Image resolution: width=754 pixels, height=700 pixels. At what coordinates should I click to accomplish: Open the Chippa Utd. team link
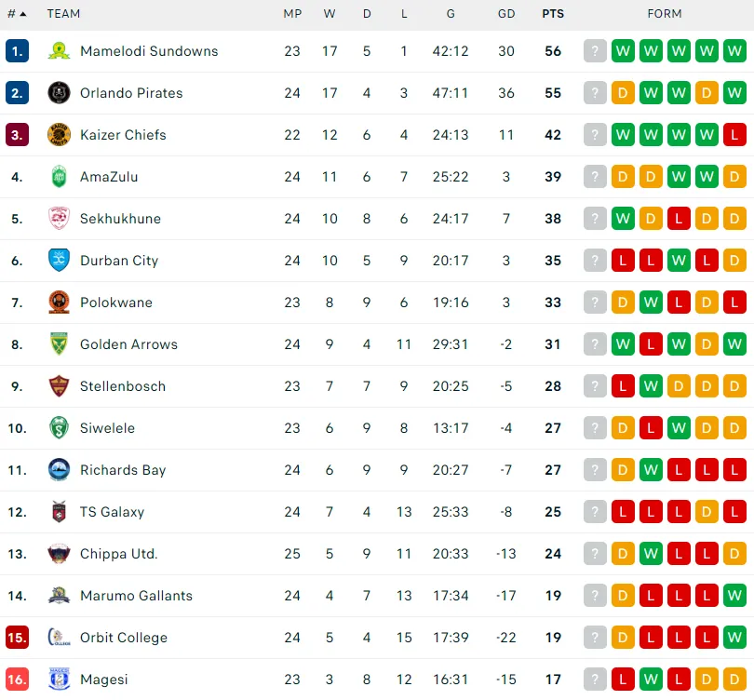[x=119, y=554]
